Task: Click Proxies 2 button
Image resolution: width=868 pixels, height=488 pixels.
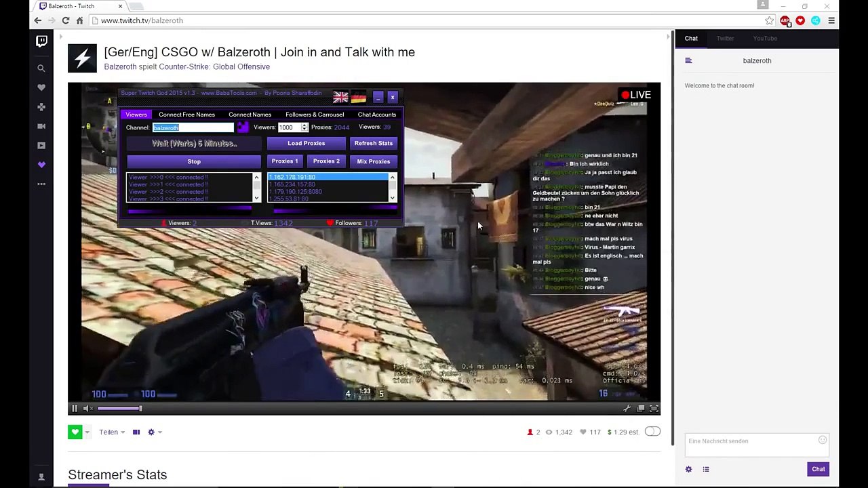Action: point(326,161)
